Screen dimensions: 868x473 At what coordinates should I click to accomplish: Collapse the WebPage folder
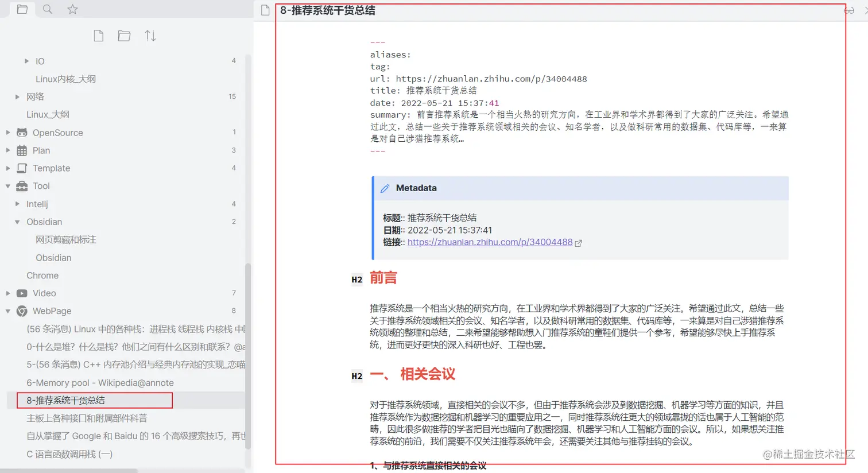[x=8, y=311]
